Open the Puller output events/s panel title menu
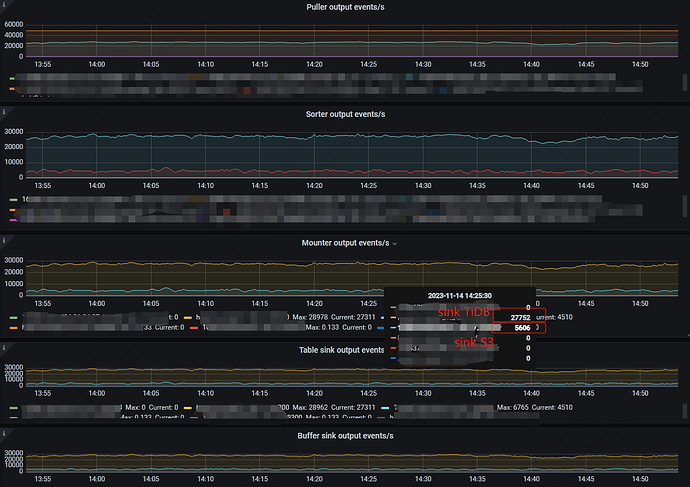 point(345,7)
